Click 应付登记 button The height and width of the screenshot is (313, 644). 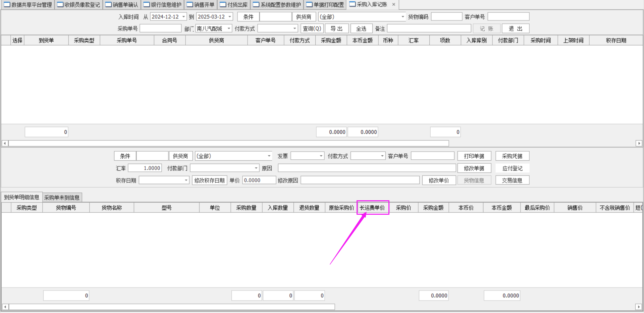pyautogui.click(x=512, y=168)
